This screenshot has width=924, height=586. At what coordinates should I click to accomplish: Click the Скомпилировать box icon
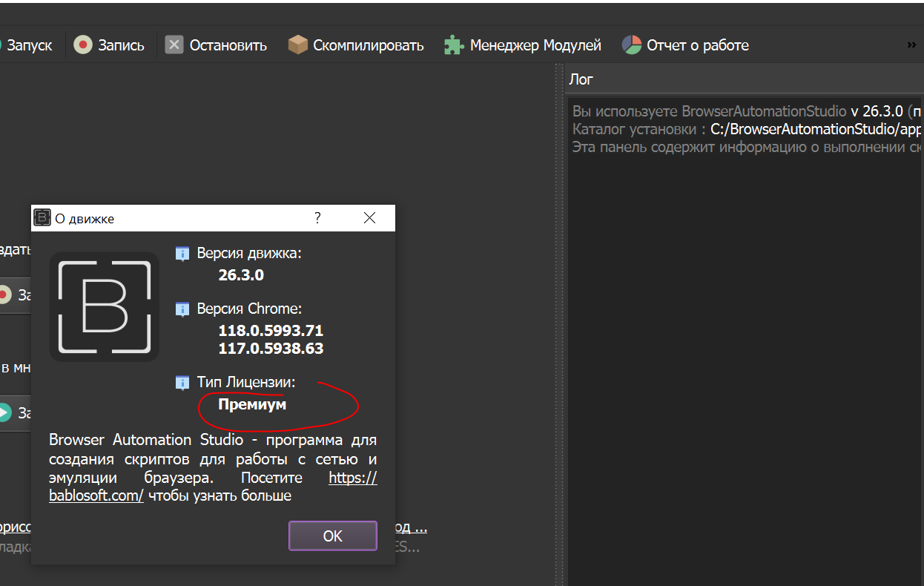(297, 45)
